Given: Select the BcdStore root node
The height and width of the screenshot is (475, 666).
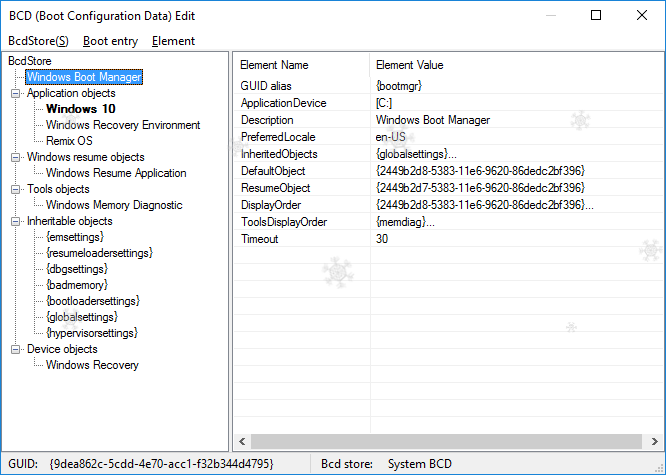Looking at the screenshot, I should coord(30,61).
